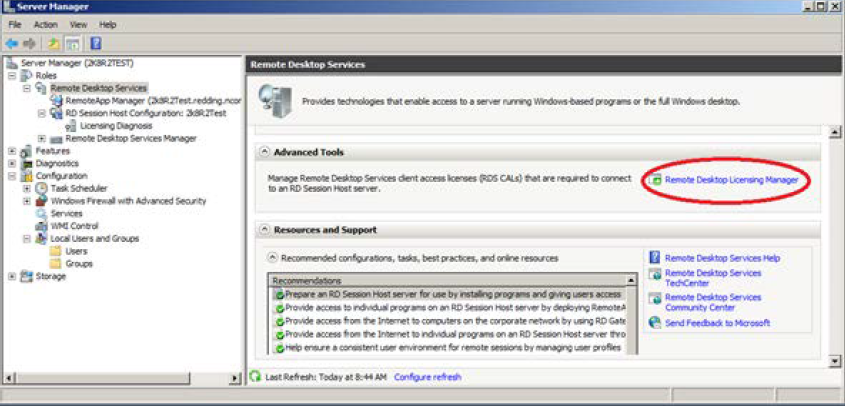Collapse the Recommended configurations subsection
This screenshot has width=845, height=407.
(273, 258)
